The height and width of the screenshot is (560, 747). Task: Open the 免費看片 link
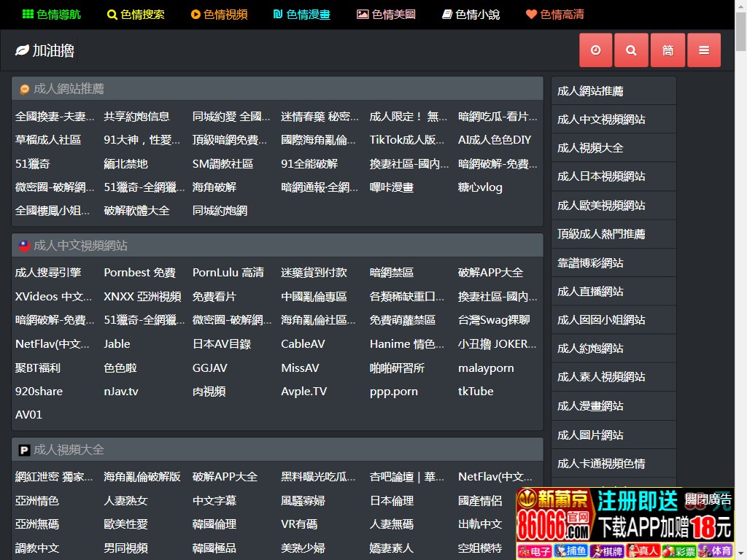(x=214, y=297)
